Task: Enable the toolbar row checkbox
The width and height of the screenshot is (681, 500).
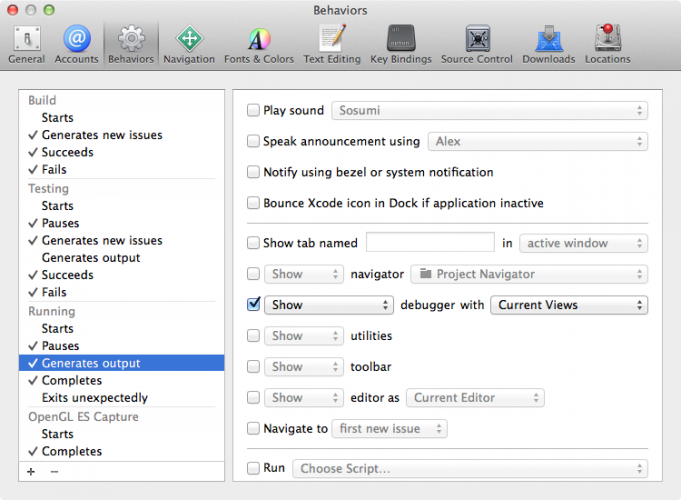Action: pyautogui.click(x=253, y=366)
